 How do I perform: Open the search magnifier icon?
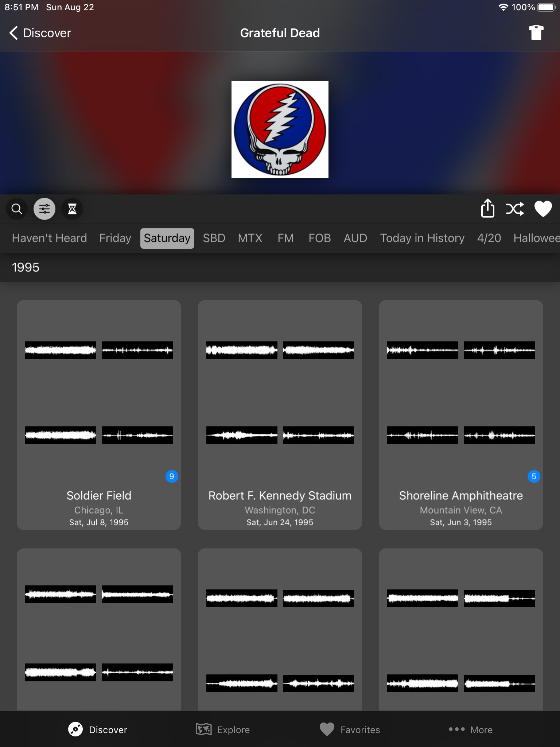(x=17, y=209)
